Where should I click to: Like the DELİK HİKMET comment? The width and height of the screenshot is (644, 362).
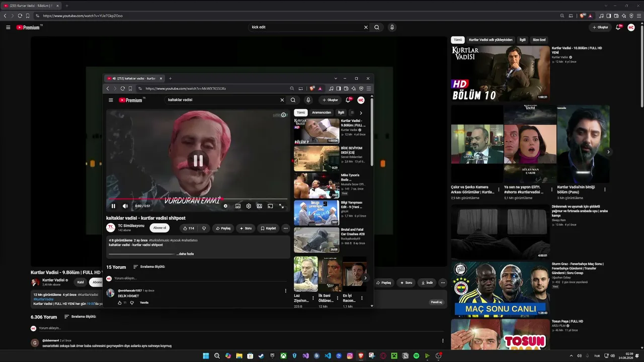[x=120, y=303]
